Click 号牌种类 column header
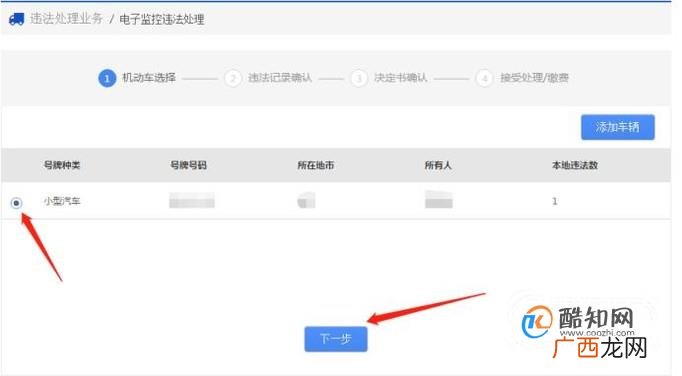Image resolution: width=682 pixels, height=376 pixels. pyautogui.click(x=62, y=165)
